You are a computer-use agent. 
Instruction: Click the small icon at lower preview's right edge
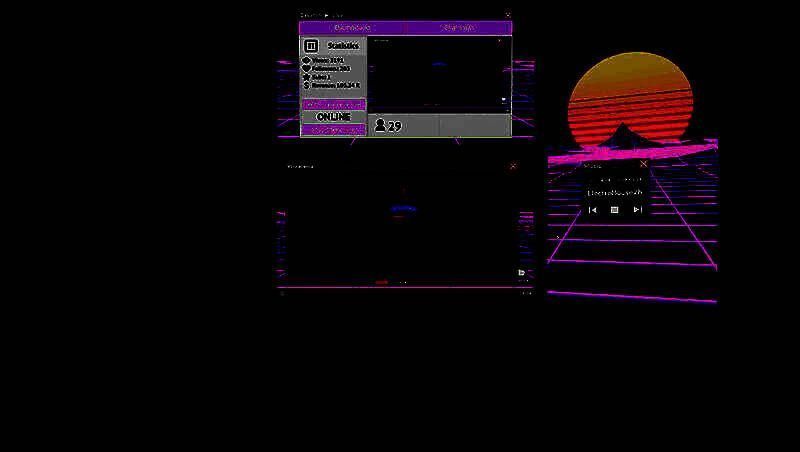[521, 272]
